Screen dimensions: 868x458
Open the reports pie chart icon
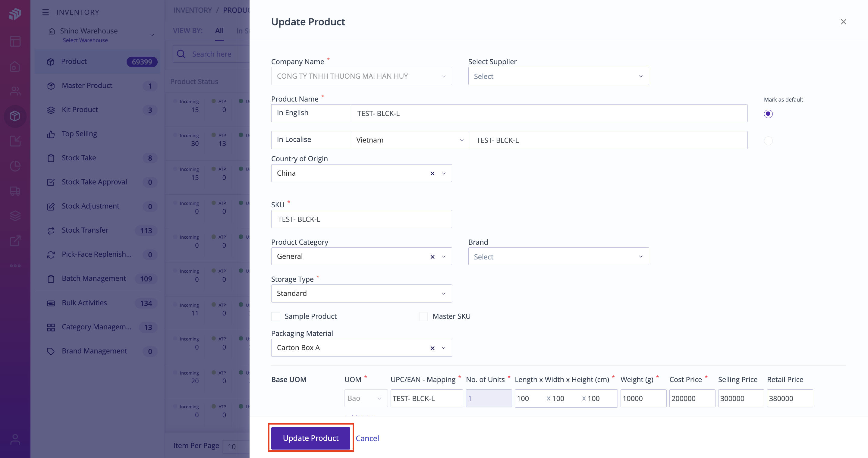point(15,166)
